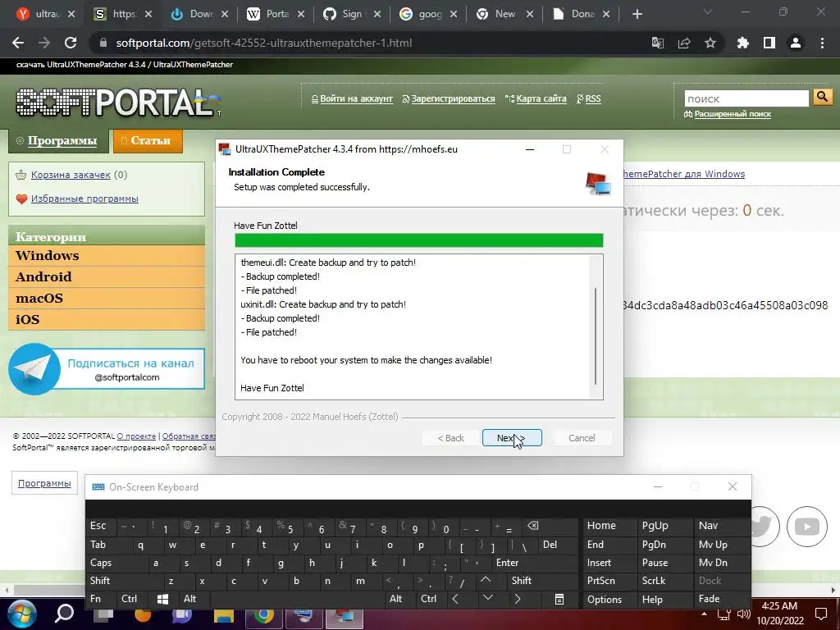Bookmark this page with star icon
Screen dimensions: 840x630
point(710,43)
